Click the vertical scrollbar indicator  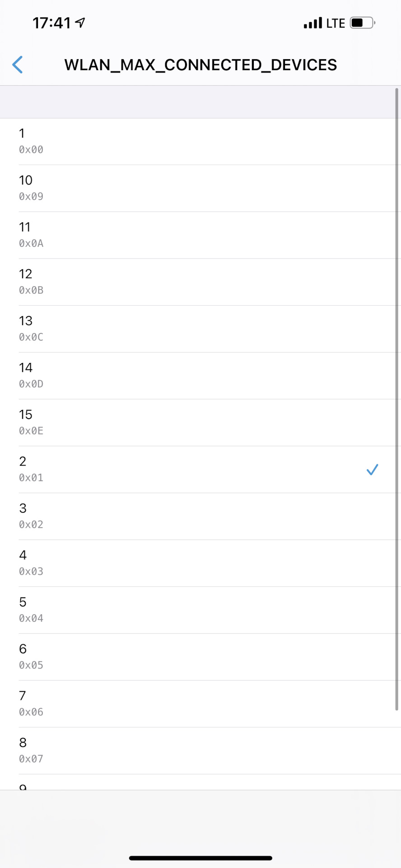397,398
